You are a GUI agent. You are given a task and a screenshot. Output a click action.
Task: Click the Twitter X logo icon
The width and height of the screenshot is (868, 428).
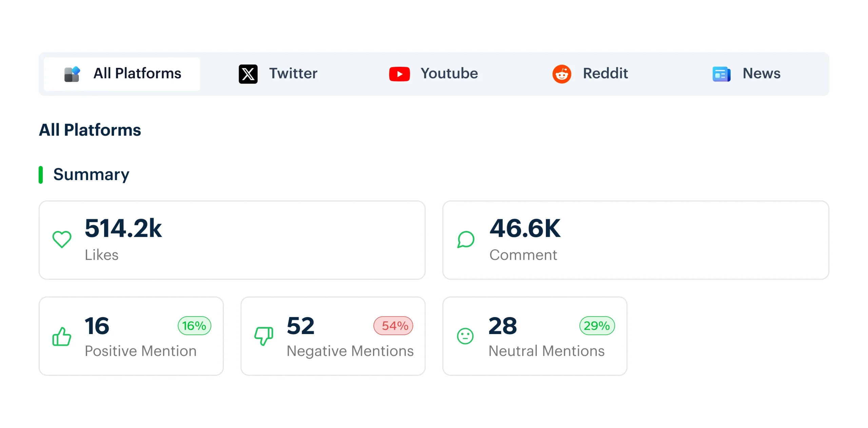pos(248,74)
